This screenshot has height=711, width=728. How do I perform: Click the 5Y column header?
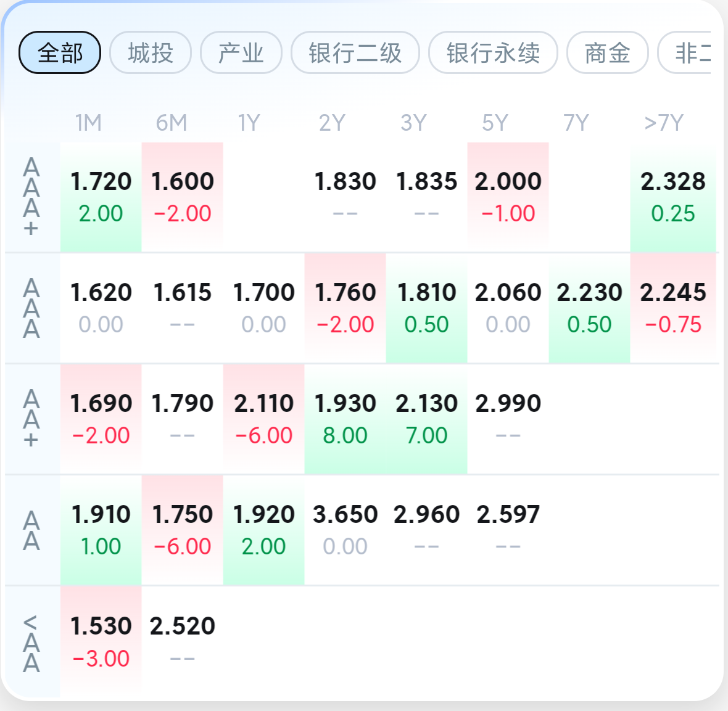[x=495, y=123]
